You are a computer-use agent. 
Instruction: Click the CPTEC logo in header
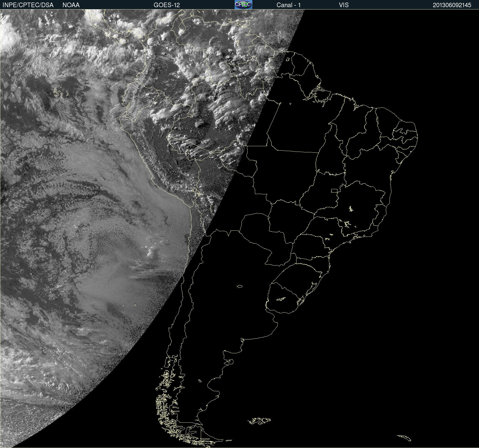tap(243, 5)
